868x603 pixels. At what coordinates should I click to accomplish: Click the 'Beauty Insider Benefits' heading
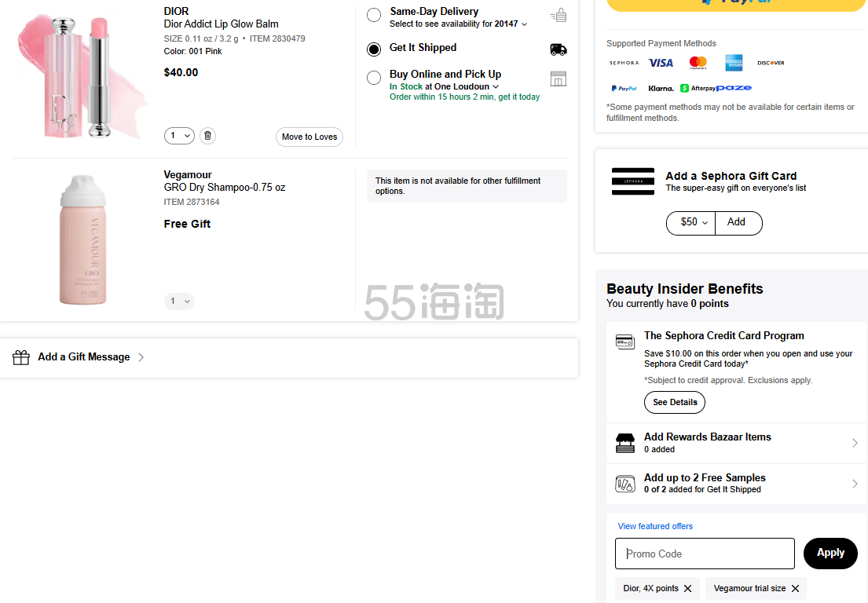click(685, 289)
